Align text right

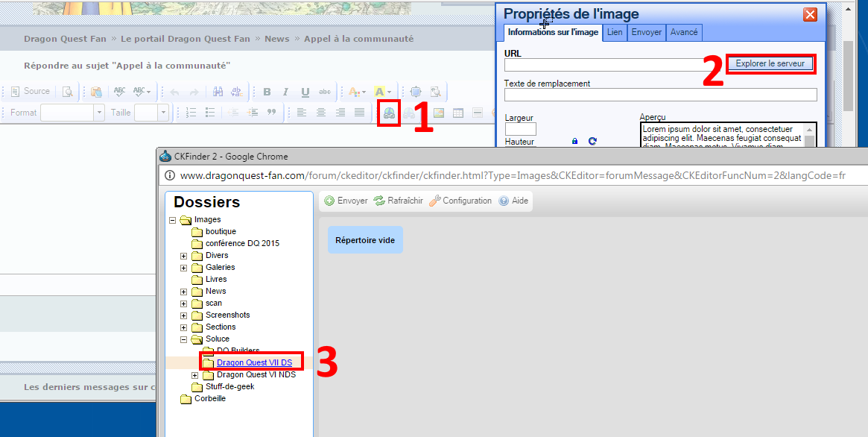coord(340,113)
